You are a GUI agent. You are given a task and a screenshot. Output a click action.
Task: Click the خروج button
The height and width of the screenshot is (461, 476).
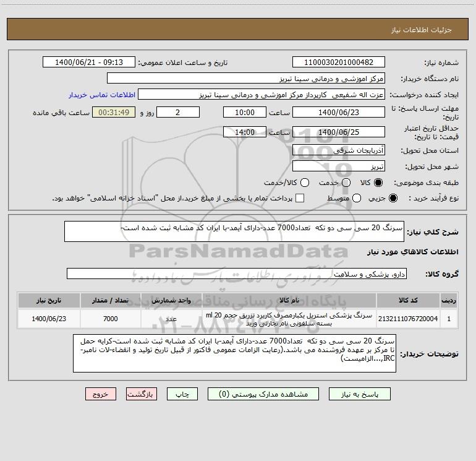101,394
